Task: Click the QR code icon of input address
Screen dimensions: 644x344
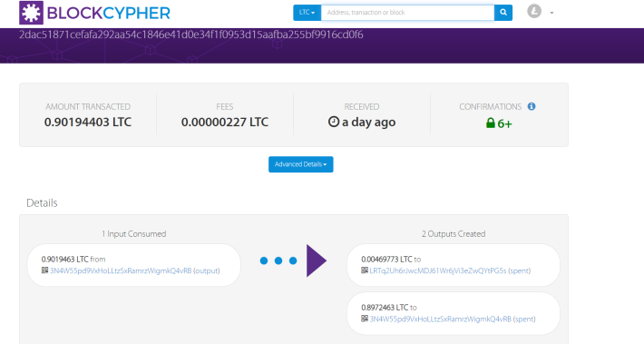Action: coord(44,270)
